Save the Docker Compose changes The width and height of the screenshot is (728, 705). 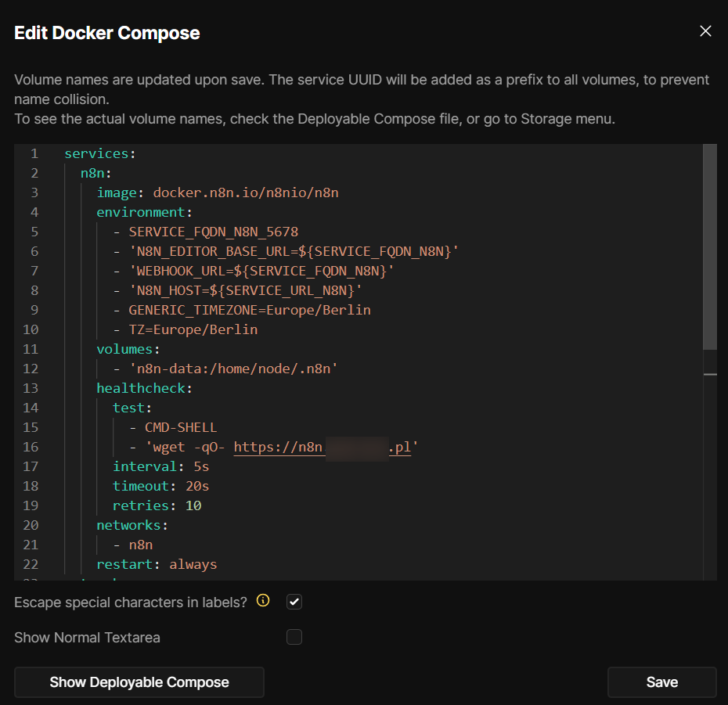tap(661, 682)
